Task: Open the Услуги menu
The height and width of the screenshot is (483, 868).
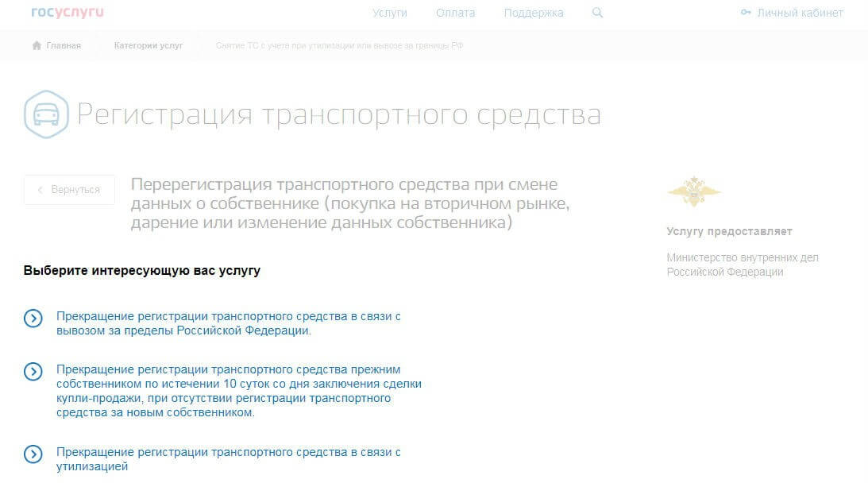Action: point(389,13)
